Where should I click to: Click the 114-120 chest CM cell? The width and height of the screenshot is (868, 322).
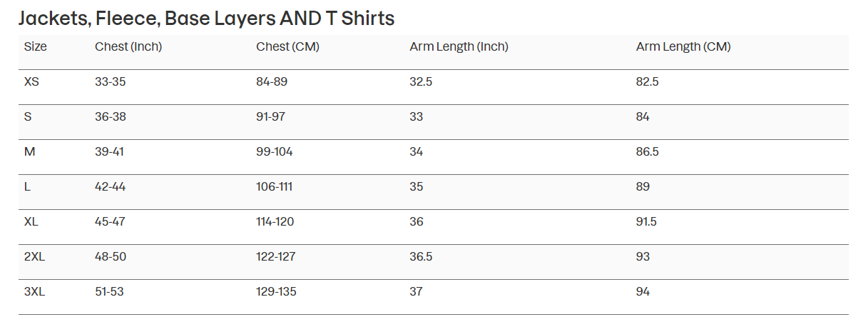click(275, 222)
